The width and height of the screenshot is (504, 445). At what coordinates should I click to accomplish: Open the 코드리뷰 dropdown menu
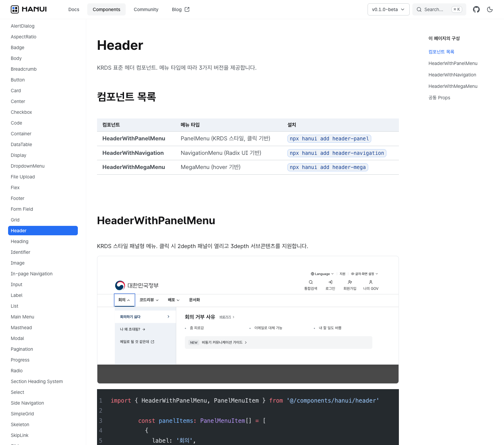pos(149,300)
